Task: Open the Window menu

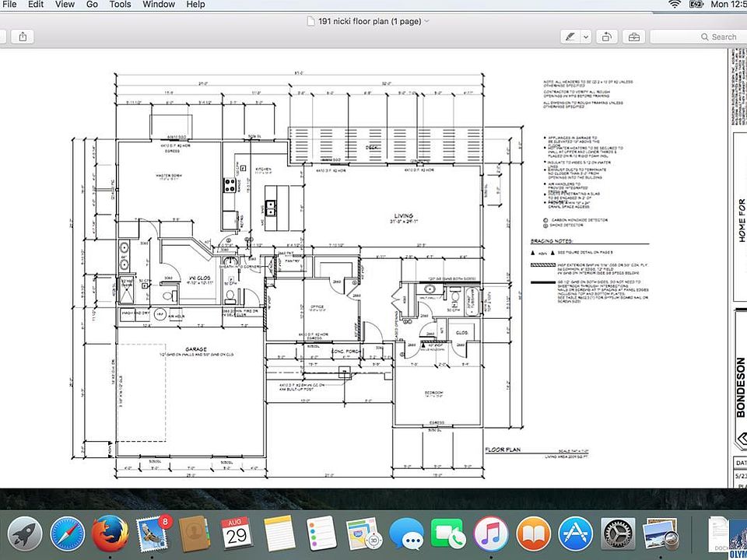Action: [x=159, y=5]
